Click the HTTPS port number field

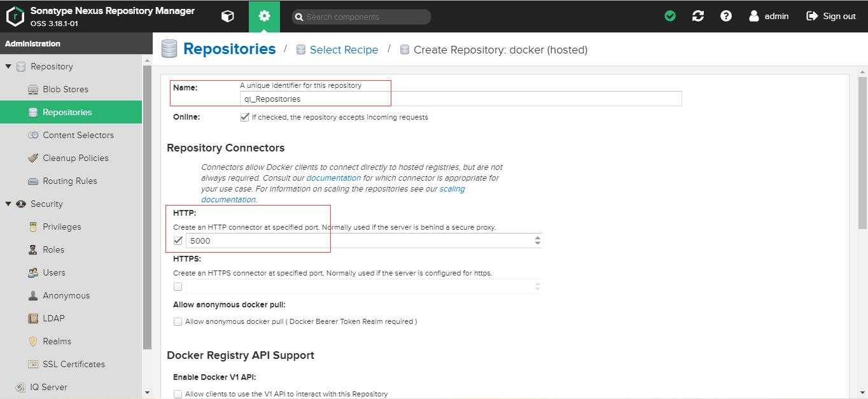pyautogui.click(x=360, y=286)
